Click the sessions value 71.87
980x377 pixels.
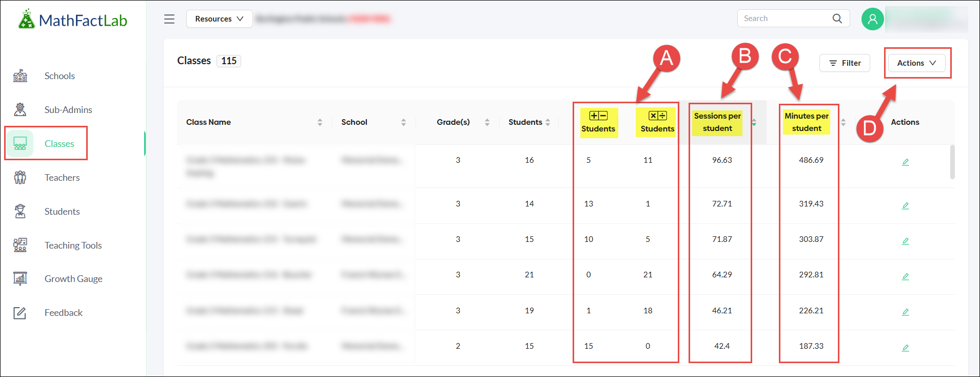tap(722, 239)
